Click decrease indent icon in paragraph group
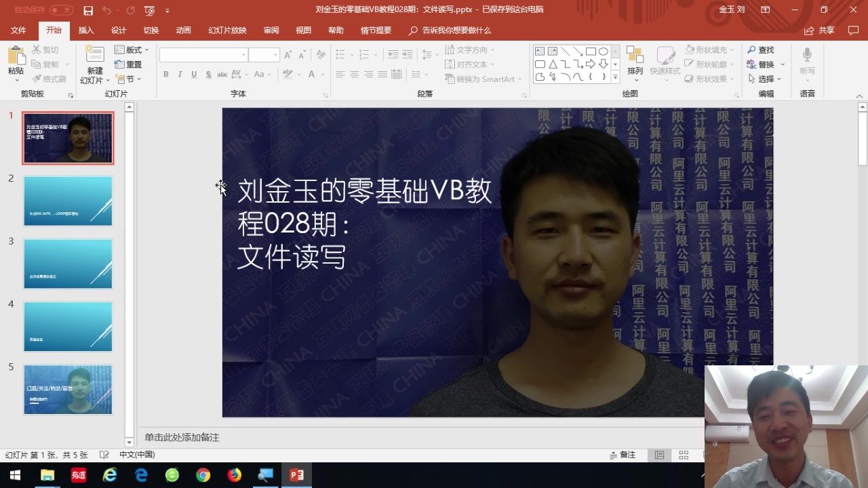 tap(393, 55)
